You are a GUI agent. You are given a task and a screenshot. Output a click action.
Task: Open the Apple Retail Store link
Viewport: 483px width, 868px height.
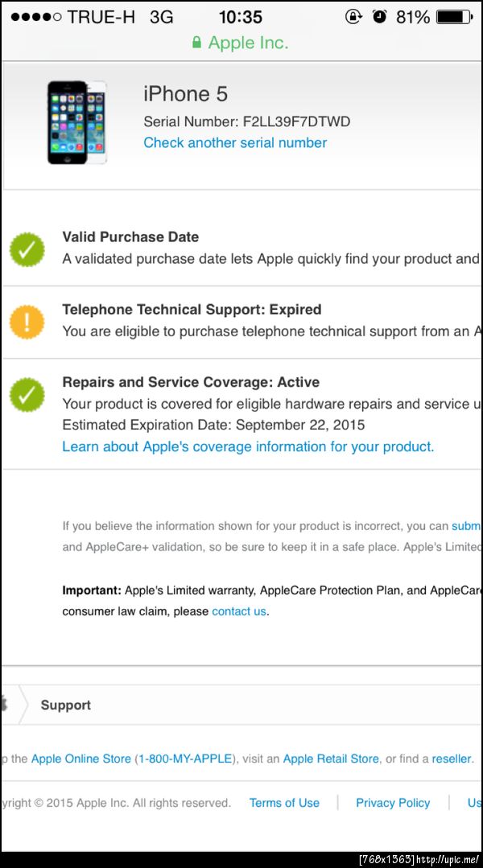coord(331,759)
